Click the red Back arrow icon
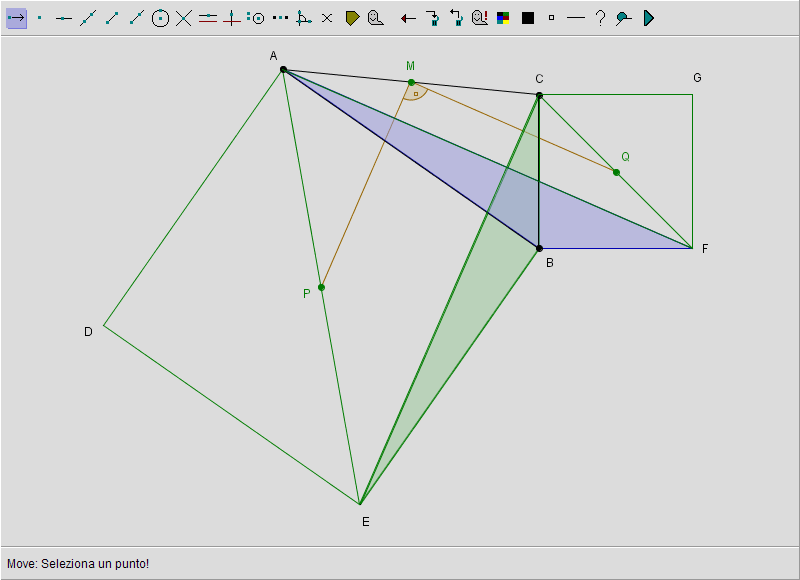This screenshot has height=580, width=800. [x=408, y=19]
